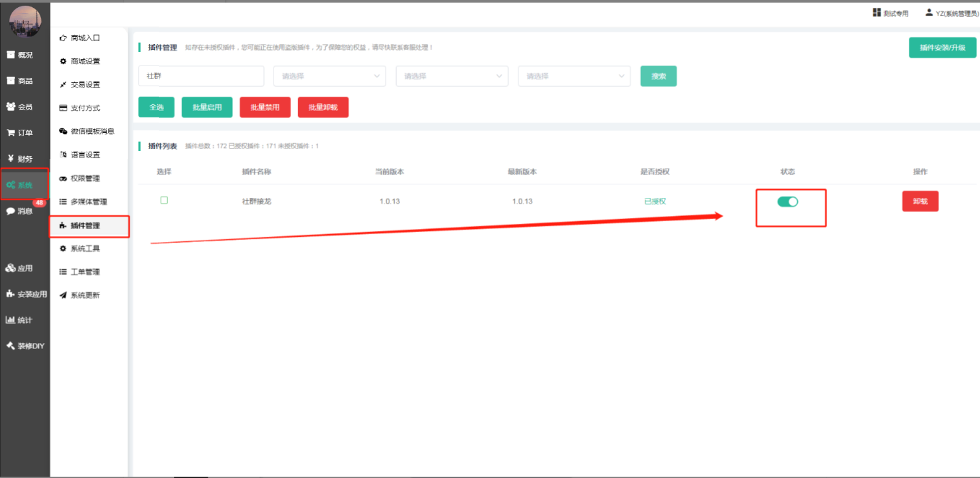Click the red 卸载 button
Screen dimensions: 980x478
920,202
